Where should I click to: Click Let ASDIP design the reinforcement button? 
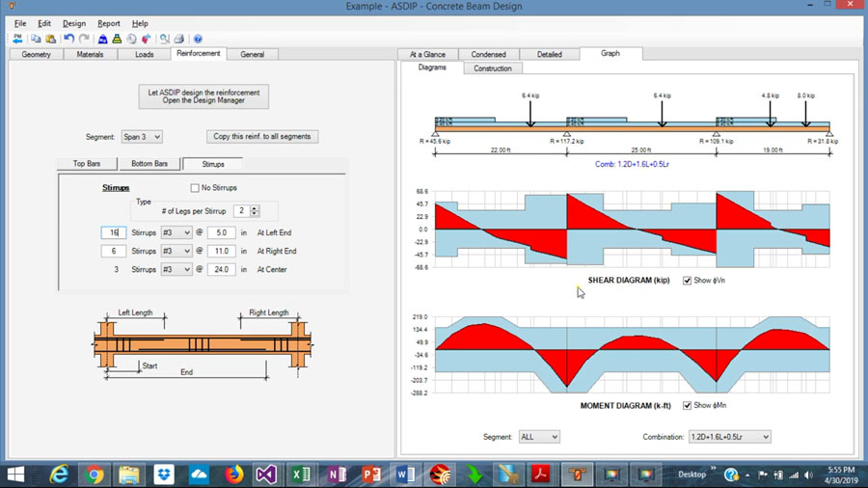(203, 96)
